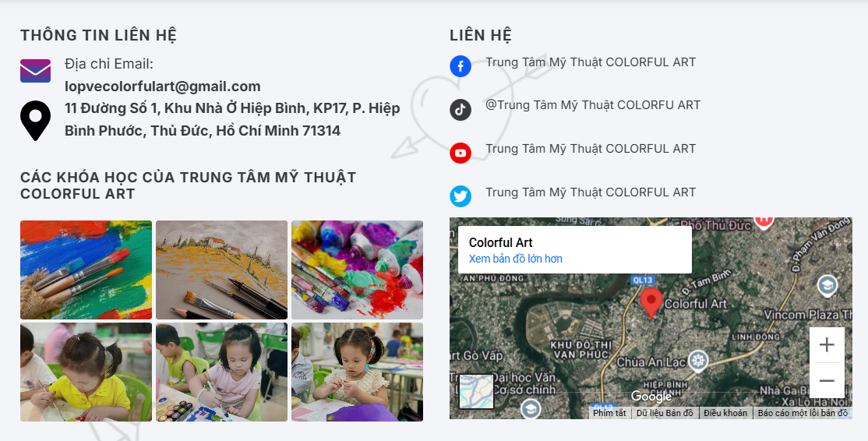Open the paintbrushes on colorful canvas thumbnail
Screen dimensions: 868x441
[86, 270]
